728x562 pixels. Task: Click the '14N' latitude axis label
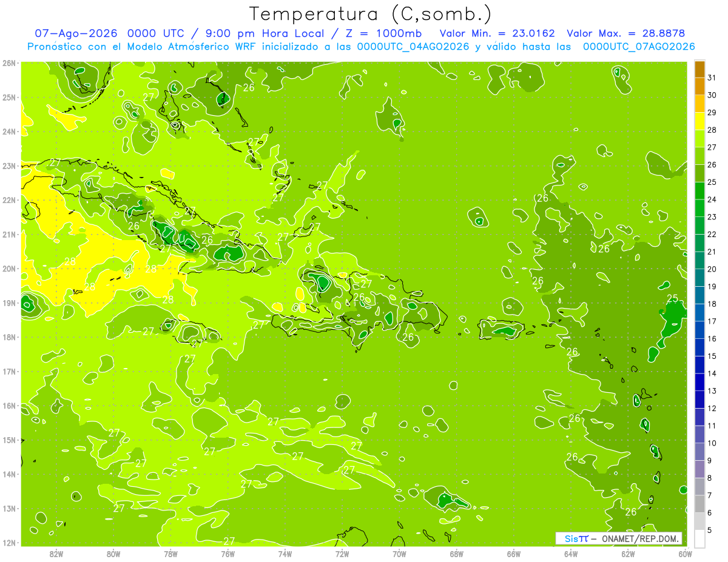[9, 474]
